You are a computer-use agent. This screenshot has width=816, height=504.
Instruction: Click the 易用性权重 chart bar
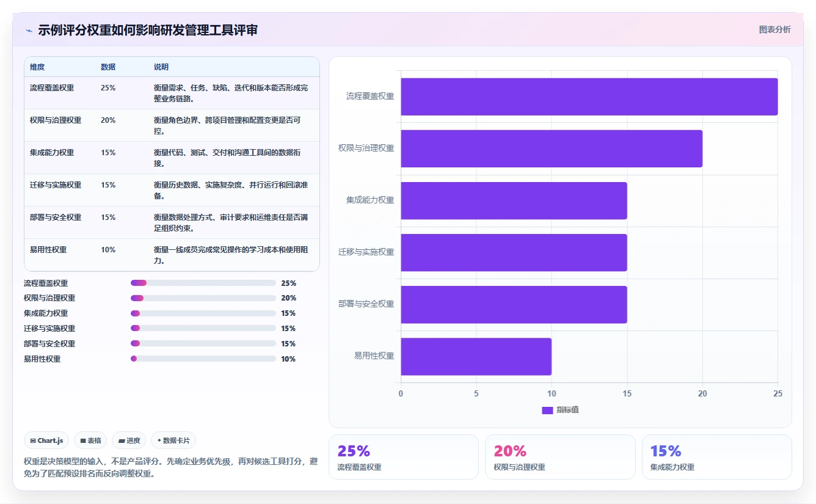click(x=476, y=357)
